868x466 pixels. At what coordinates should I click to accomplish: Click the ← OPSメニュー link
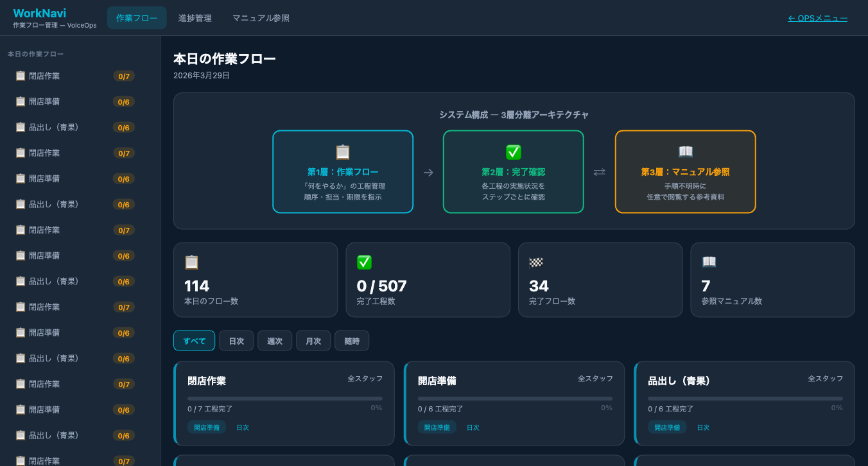click(x=817, y=18)
